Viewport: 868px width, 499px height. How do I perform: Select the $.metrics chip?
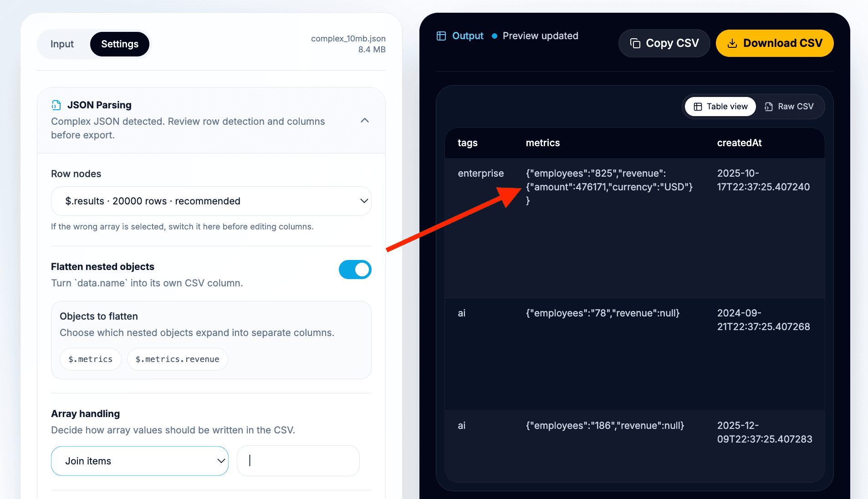(x=91, y=359)
